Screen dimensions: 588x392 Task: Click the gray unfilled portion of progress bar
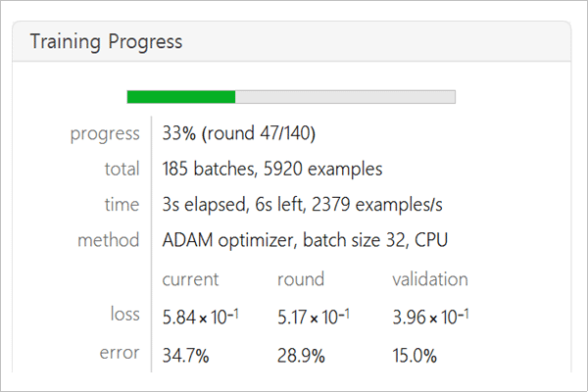click(345, 97)
